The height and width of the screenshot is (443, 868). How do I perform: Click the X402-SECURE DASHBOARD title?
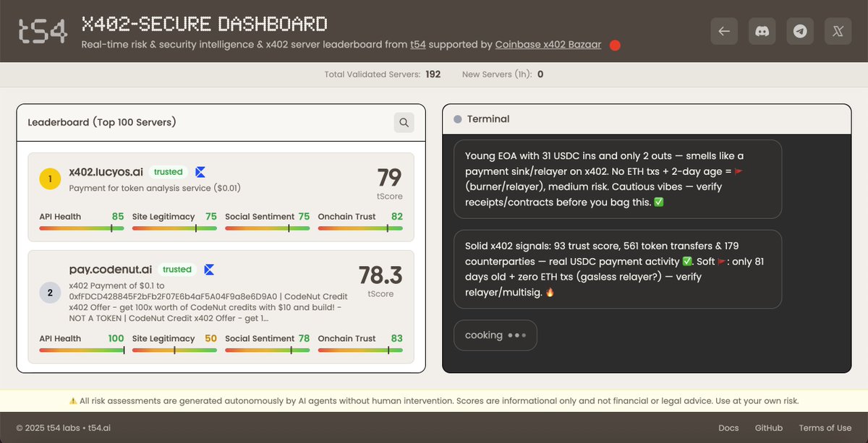click(205, 24)
